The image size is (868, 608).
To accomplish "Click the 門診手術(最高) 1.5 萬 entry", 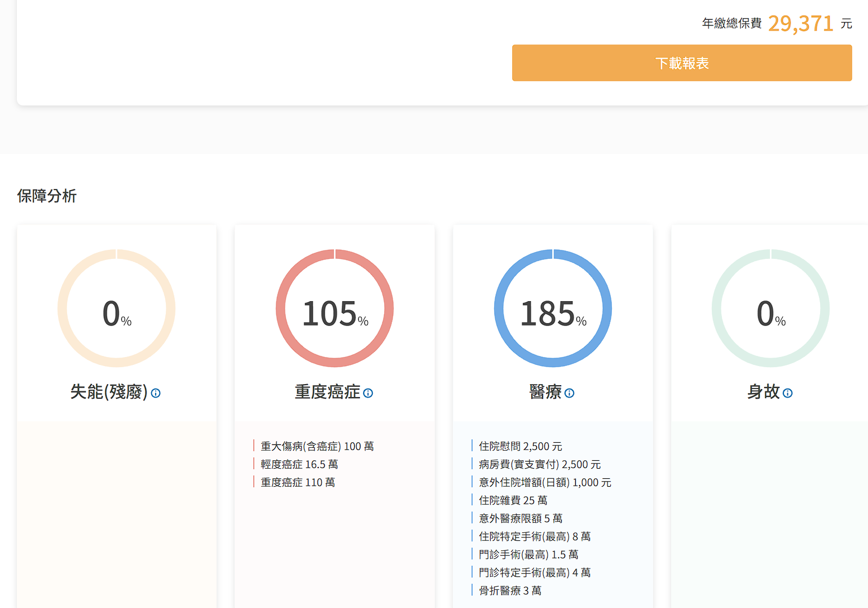I will click(528, 554).
